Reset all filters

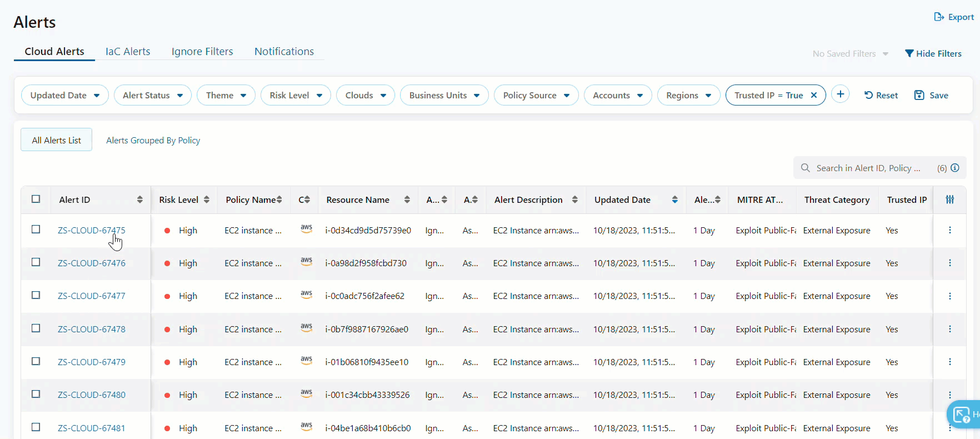(881, 95)
